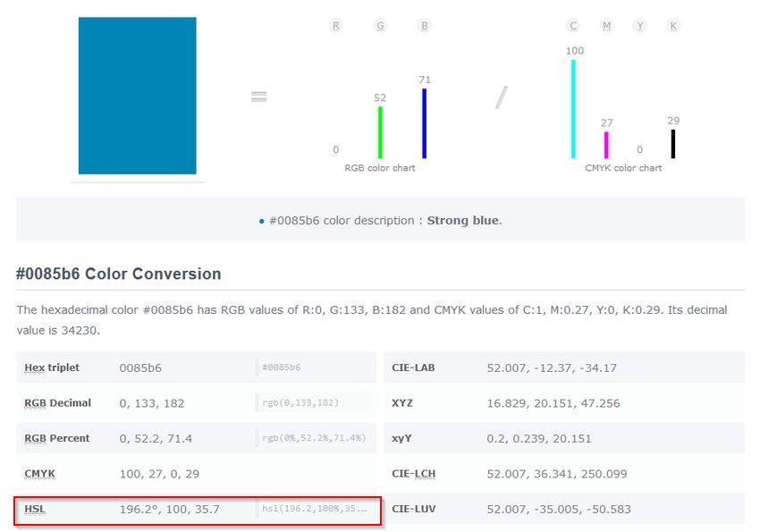Screen dimensions: 760x532
Task: Click the CIE-LCH label
Action: click(x=413, y=474)
